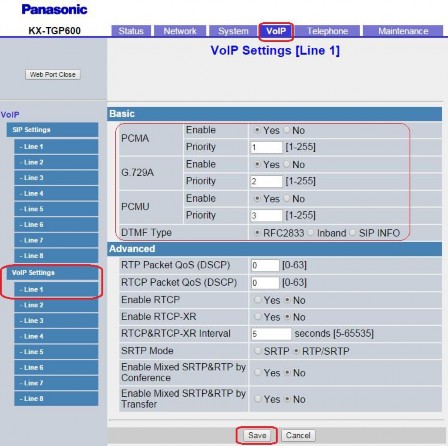Click the Save button
This screenshot has height=446, width=448.
coord(257,435)
